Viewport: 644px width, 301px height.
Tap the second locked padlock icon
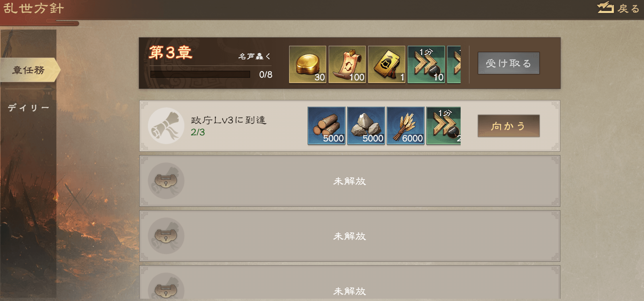click(x=166, y=236)
